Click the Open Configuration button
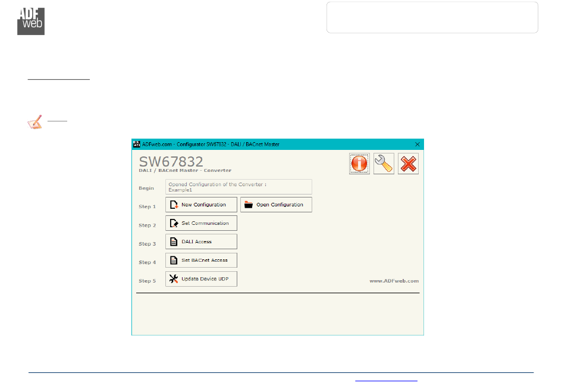 click(276, 205)
